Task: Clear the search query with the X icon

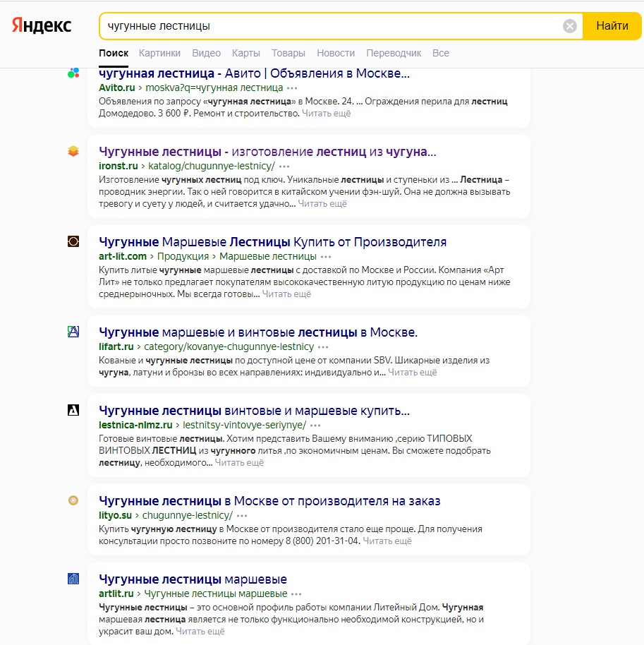Action: [569, 26]
